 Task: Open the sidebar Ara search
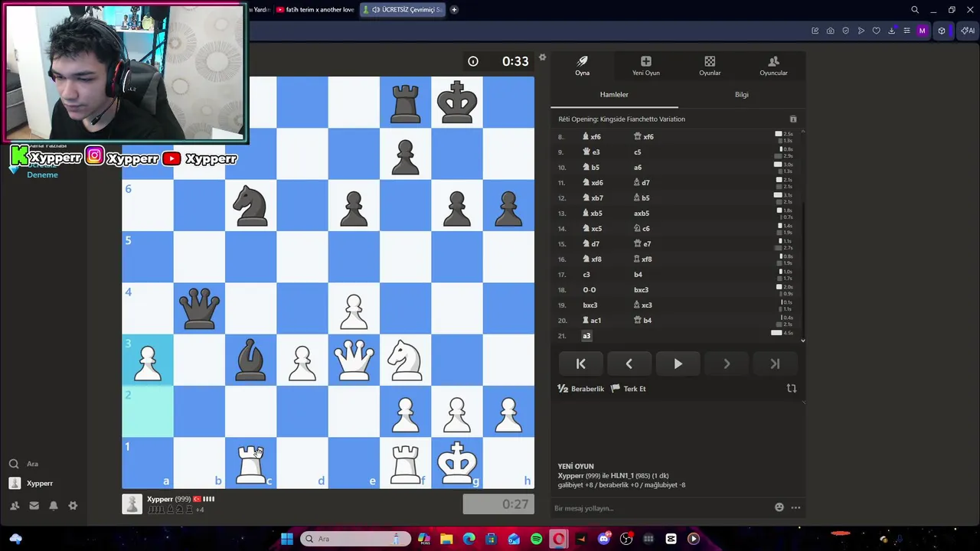click(x=23, y=464)
